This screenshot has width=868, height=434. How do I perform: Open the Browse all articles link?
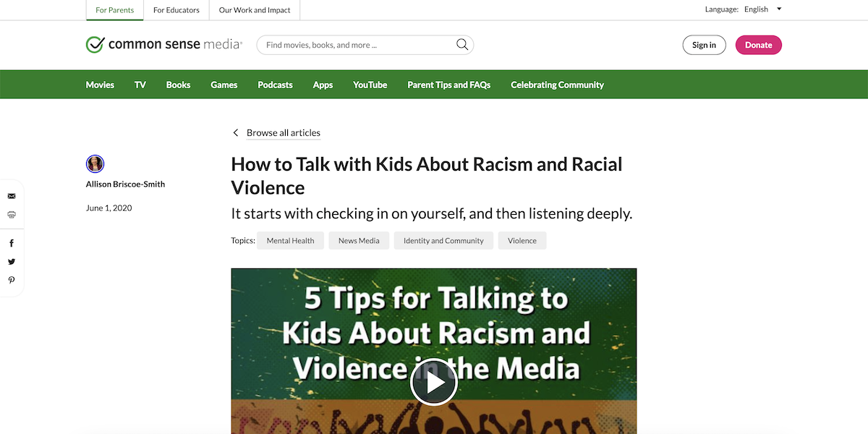[284, 132]
